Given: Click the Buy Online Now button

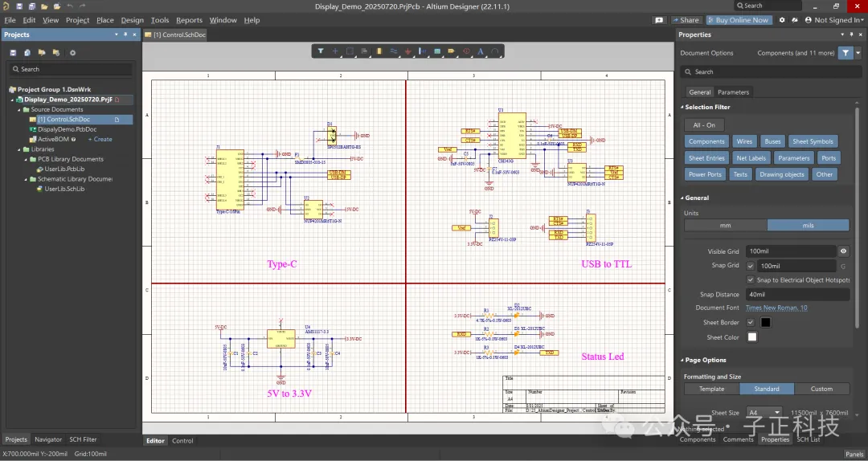Looking at the screenshot, I should 739,20.
